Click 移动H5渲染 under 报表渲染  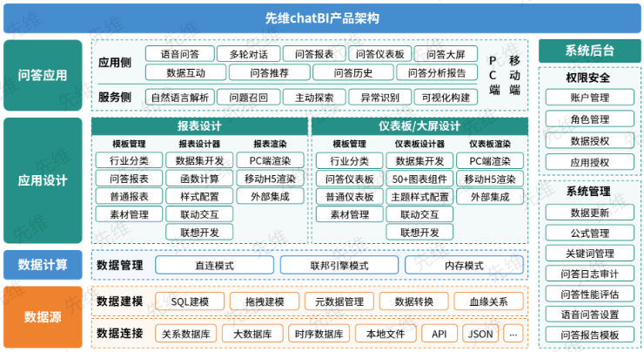tap(271, 179)
